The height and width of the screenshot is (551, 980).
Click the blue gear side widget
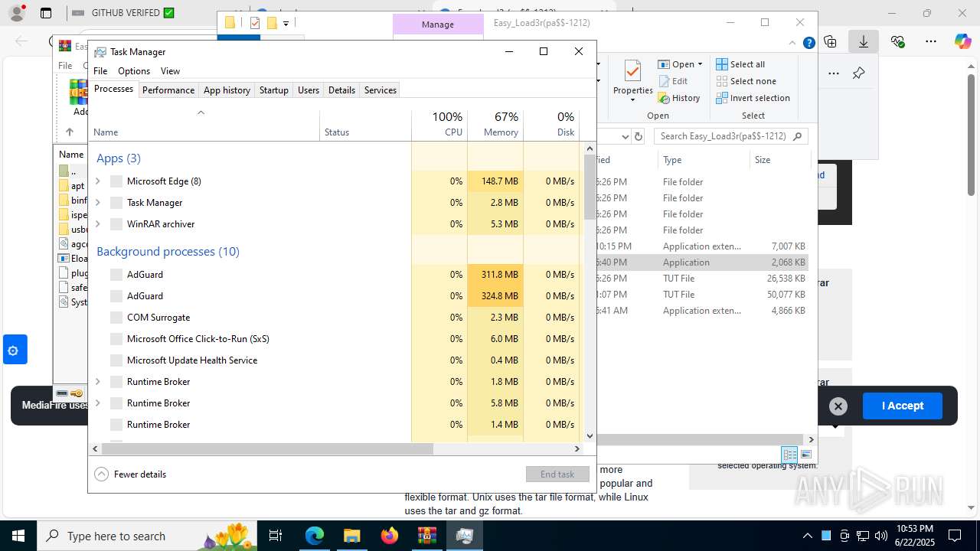pos(13,351)
